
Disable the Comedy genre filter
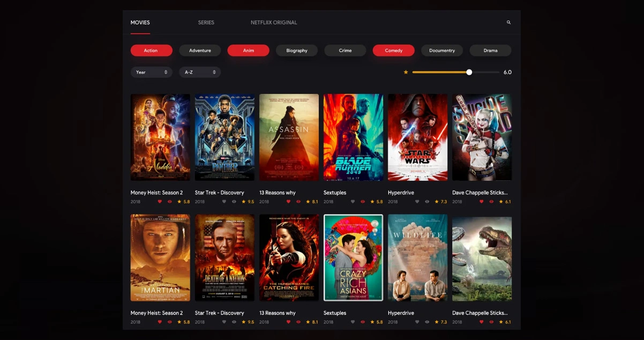tap(393, 50)
